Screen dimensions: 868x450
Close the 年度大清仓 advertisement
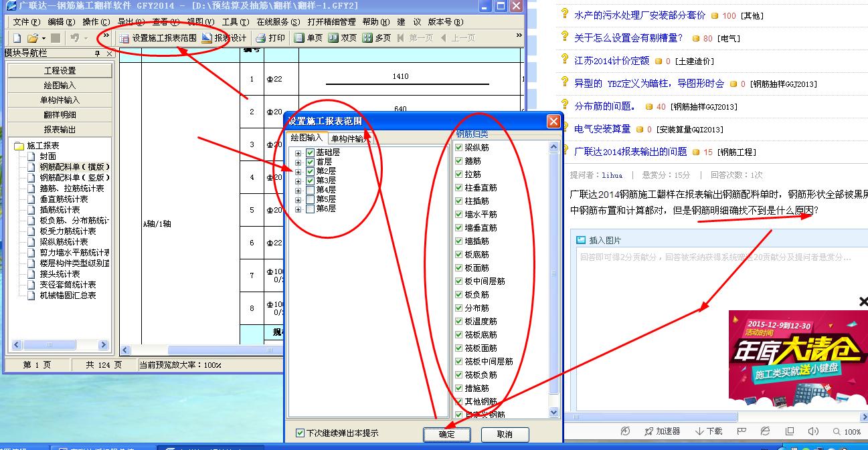pos(863,302)
